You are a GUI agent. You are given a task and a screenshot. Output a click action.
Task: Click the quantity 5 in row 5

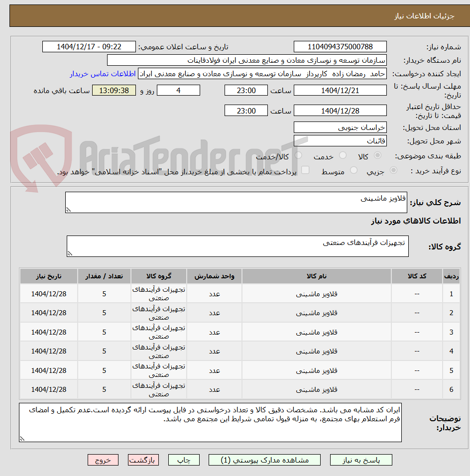pyautogui.click(x=104, y=370)
